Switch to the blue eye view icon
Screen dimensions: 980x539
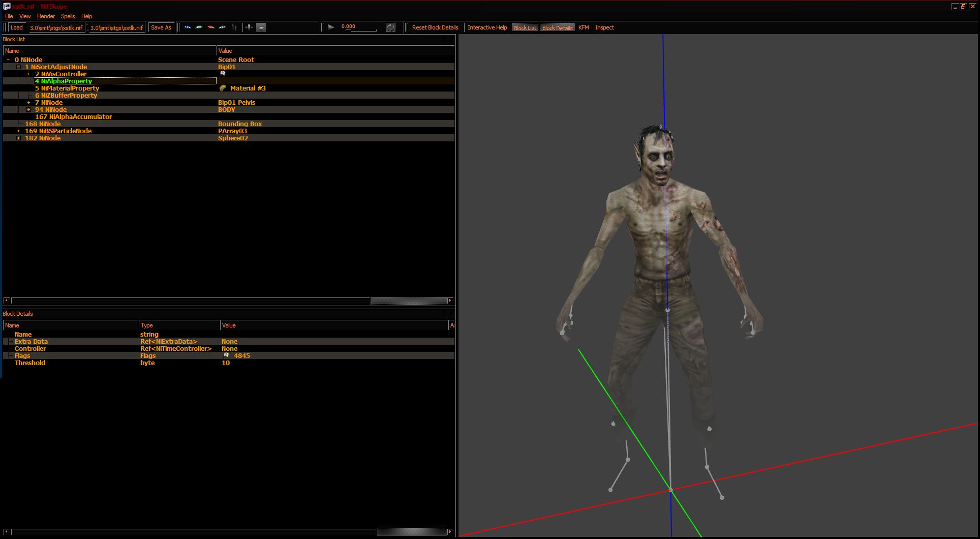coord(188,27)
